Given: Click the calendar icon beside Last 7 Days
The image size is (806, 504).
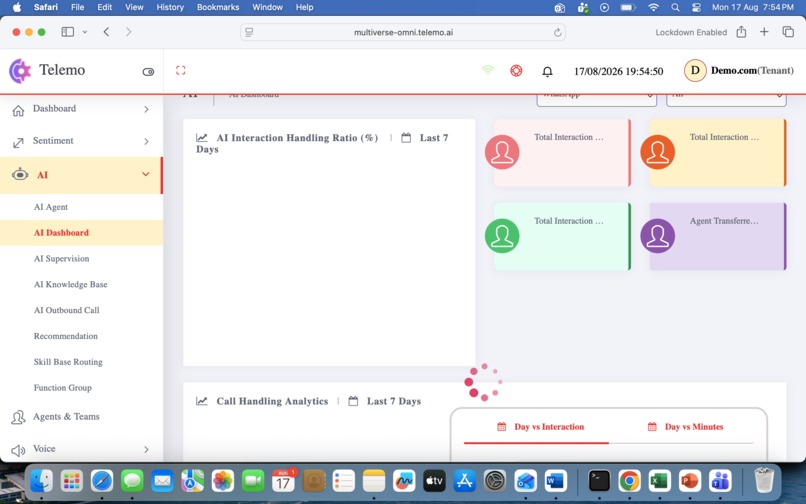Looking at the screenshot, I should coord(353,401).
